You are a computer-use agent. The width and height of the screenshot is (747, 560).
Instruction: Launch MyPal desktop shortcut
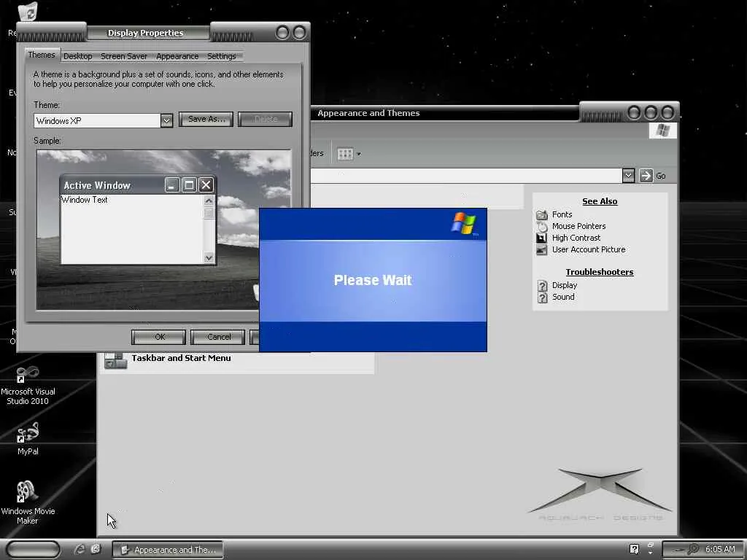click(x=28, y=433)
